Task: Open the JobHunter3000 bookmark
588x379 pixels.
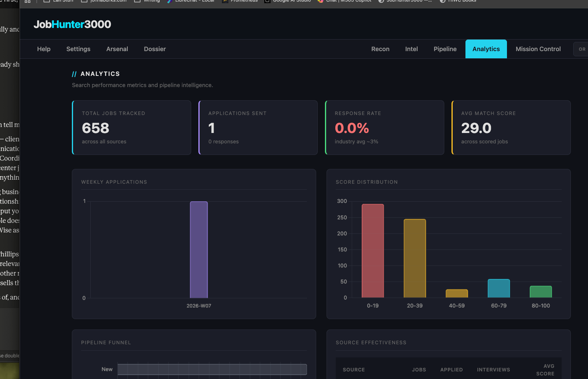Action: click(x=405, y=1)
